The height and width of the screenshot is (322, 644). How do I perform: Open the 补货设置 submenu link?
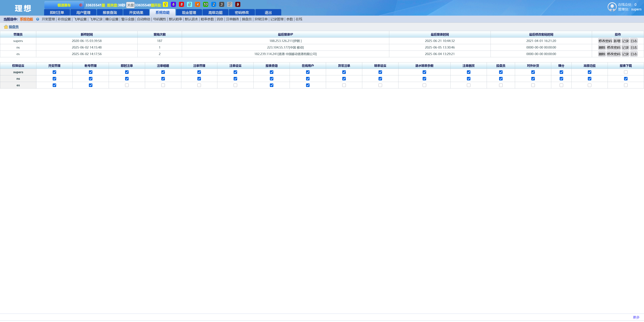[64, 19]
